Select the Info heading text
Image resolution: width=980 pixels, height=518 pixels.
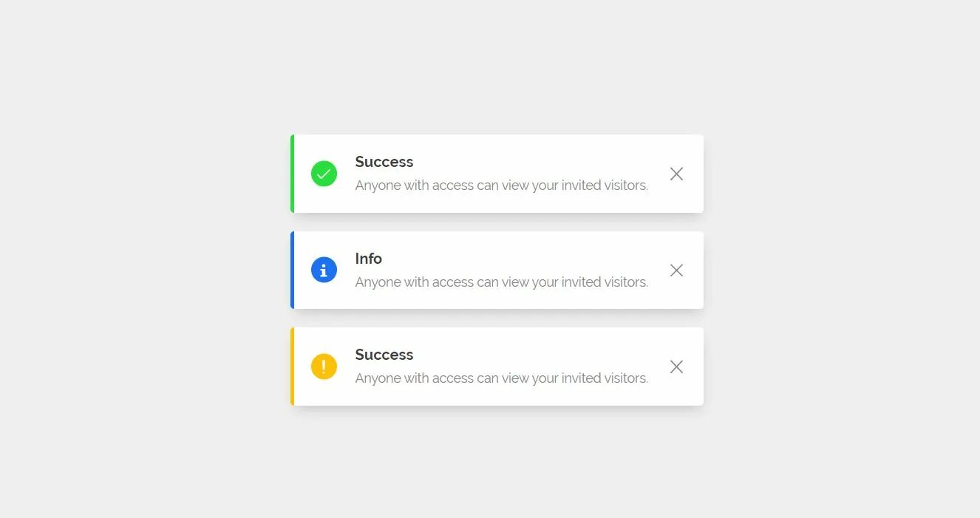368,259
